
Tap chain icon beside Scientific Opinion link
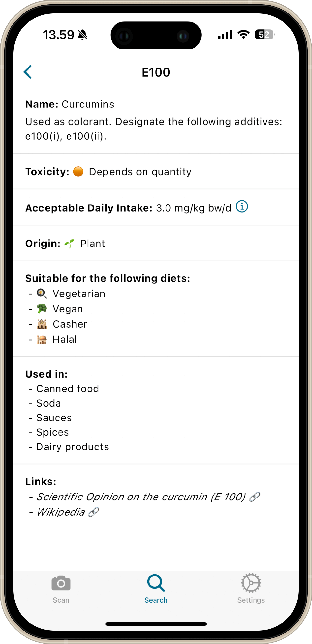(x=255, y=497)
